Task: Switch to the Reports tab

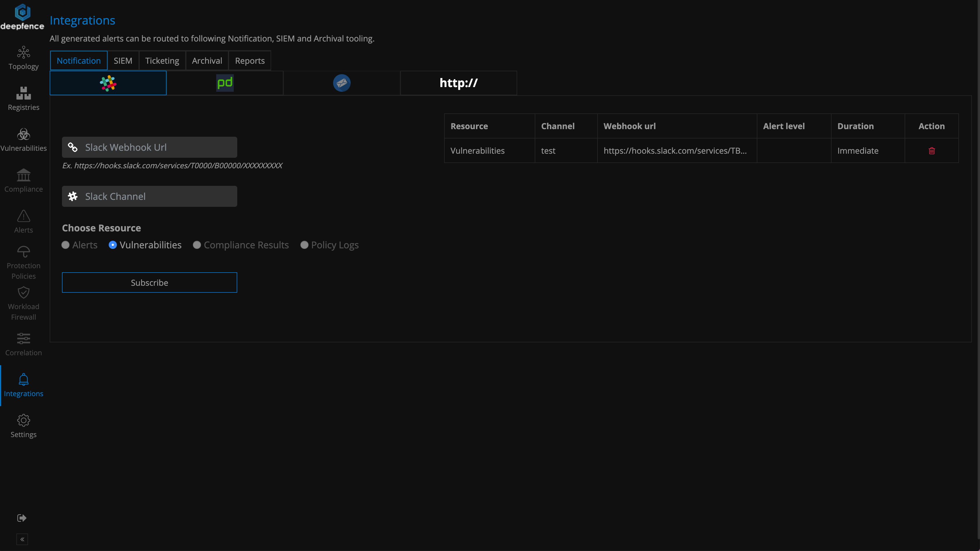Action: [x=250, y=61]
